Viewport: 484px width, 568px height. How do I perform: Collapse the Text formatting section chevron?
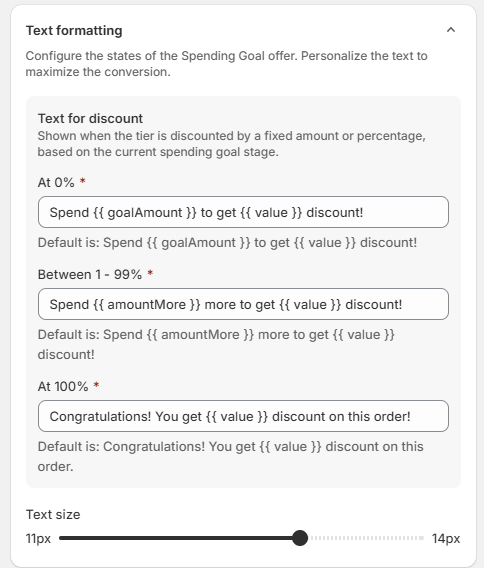click(451, 30)
